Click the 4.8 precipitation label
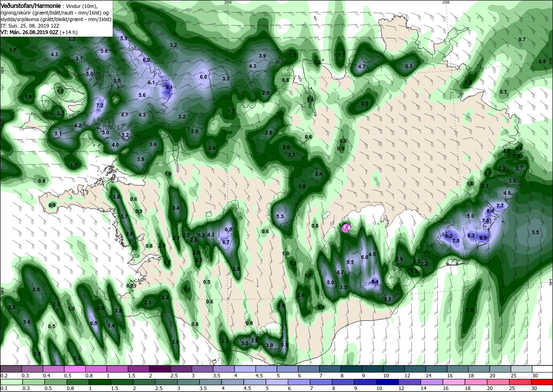The height and width of the screenshot is (392, 553). pyautogui.click(x=507, y=193)
